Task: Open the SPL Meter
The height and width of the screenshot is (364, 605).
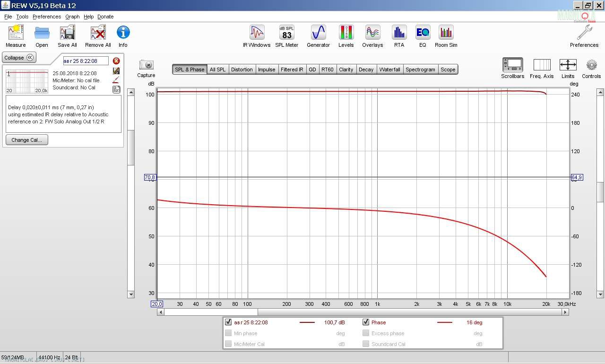Action: 287,36
